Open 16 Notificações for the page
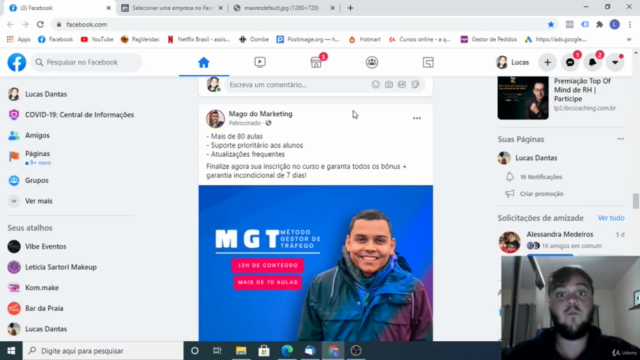 [x=541, y=177]
